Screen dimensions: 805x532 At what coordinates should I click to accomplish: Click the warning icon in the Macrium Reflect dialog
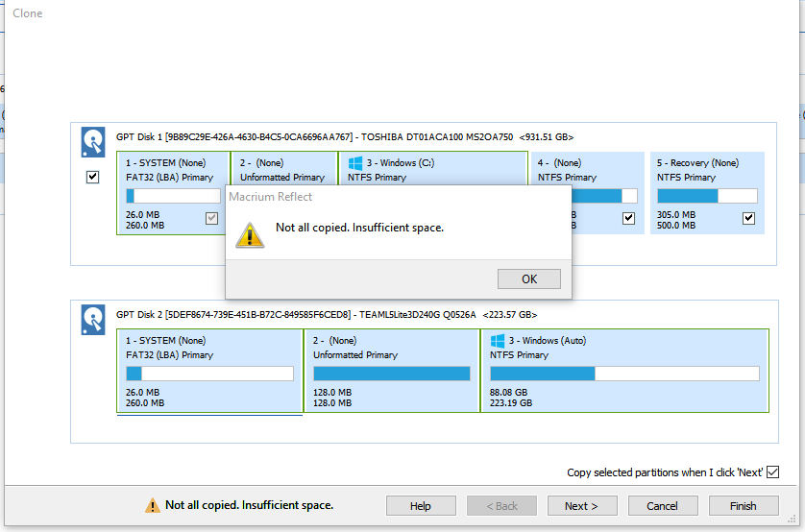click(250, 235)
